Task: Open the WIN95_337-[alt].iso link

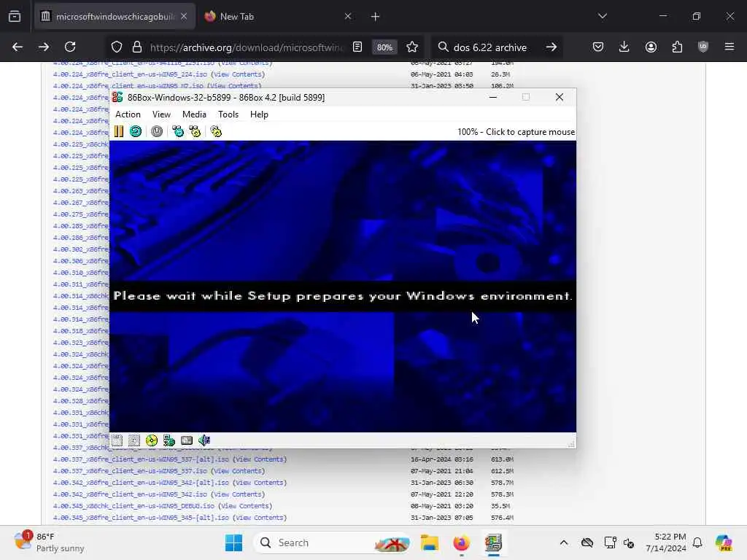Action: click(141, 459)
